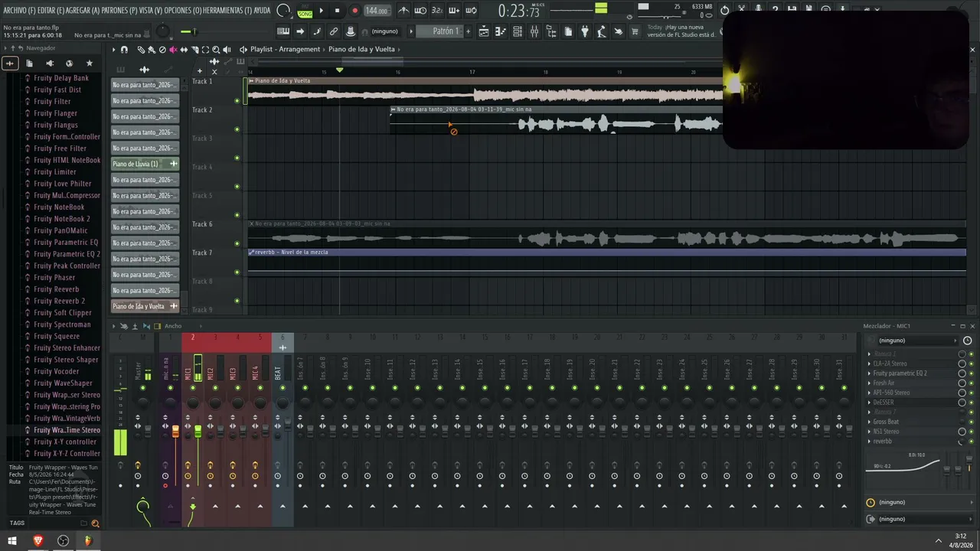Select the paint brush tool in Playlist
This screenshot has height=551, width=980.
pos(151,50)
